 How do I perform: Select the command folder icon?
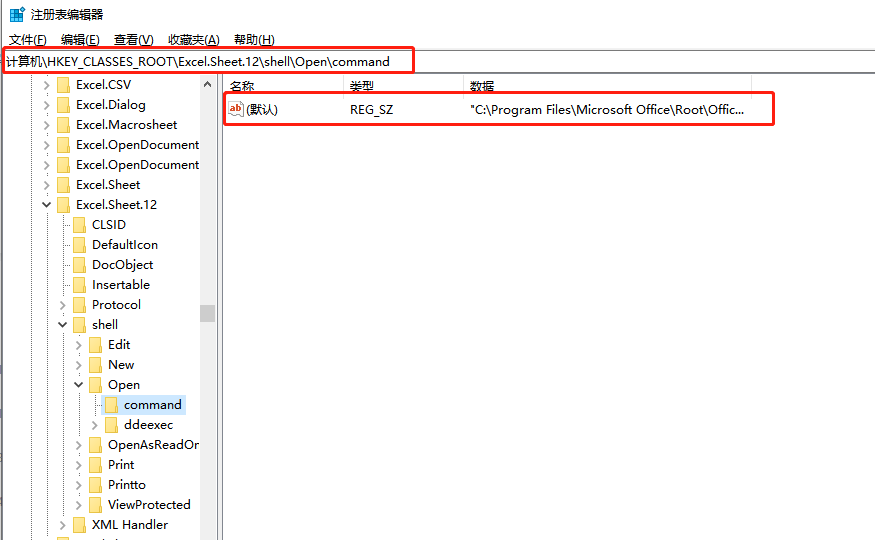click(112, 405)
